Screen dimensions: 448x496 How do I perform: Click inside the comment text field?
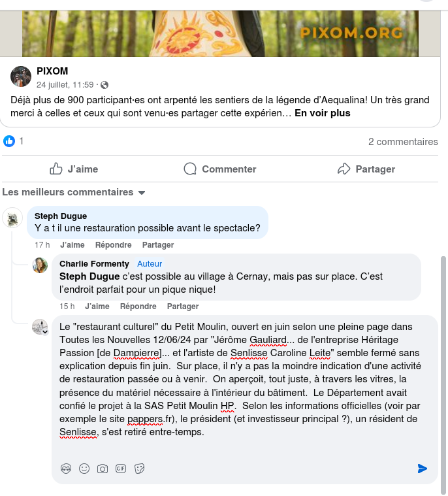[x=240, y=380]
